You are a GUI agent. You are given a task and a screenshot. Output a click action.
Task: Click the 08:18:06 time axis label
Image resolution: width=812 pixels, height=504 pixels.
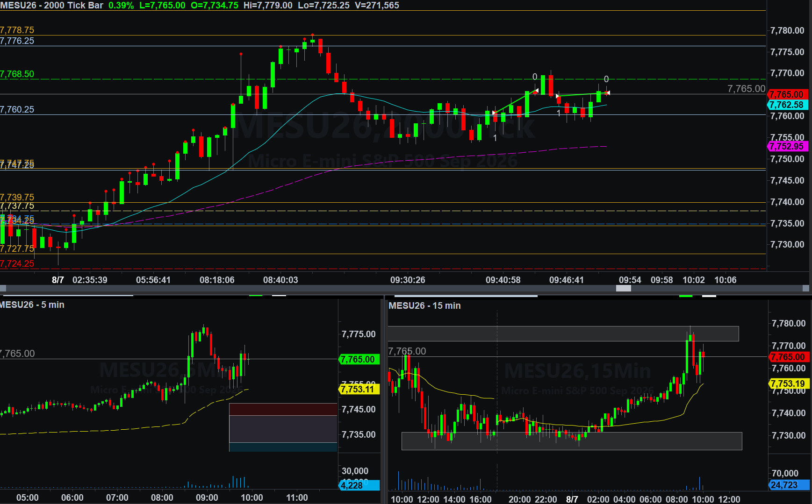click(217, 280)
